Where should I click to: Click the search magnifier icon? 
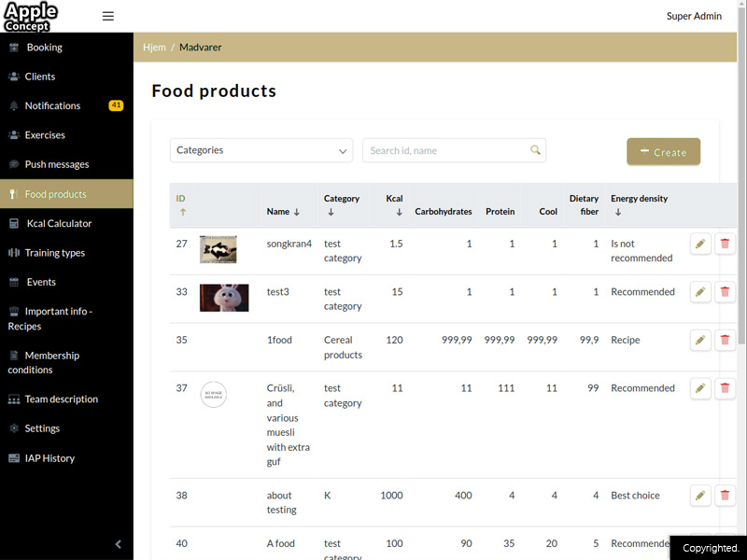[x=535, y=150]
